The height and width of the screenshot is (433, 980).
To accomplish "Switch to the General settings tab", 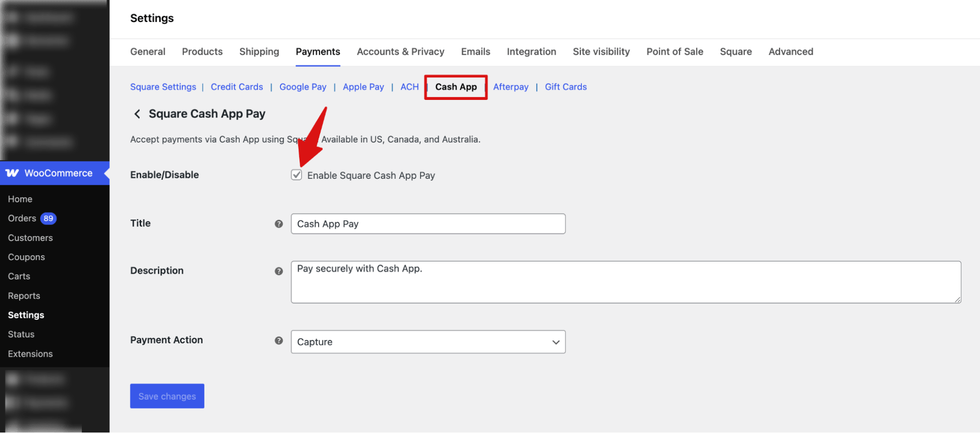I will [x=148, y=52].
